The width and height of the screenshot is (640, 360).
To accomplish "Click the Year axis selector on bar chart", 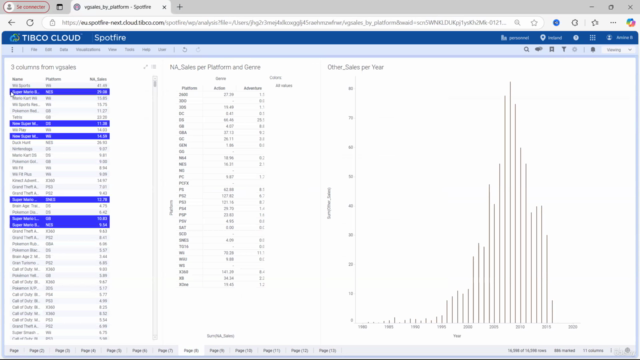I will (457, 336).
